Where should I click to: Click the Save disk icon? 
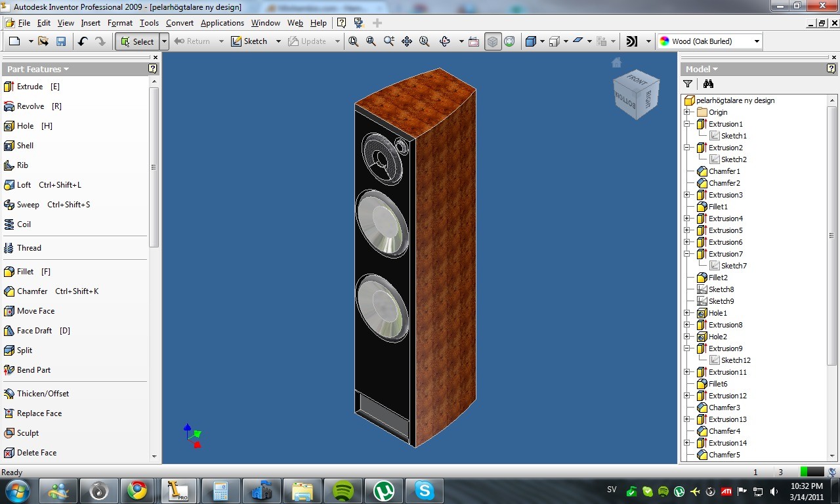click(x=61, y=41)
